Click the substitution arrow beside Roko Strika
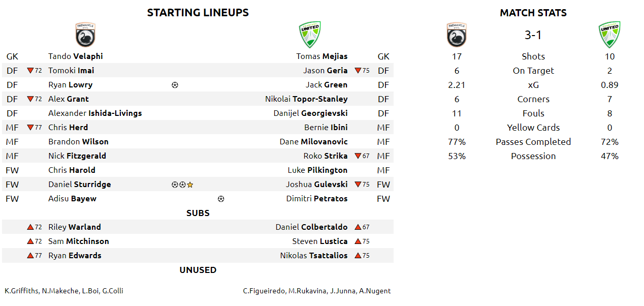Viewport: 644px width, 306px height. [x=358, y=156]
